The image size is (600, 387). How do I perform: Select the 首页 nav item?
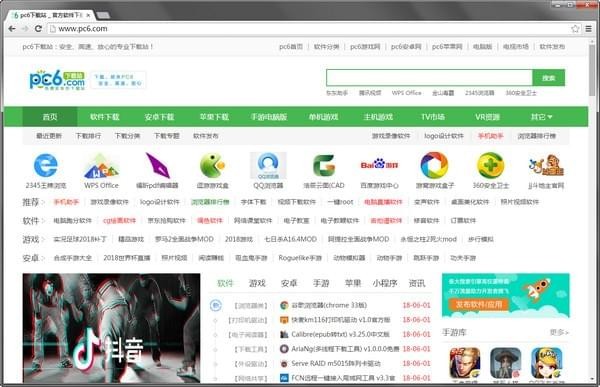click(x=50, y=117)
